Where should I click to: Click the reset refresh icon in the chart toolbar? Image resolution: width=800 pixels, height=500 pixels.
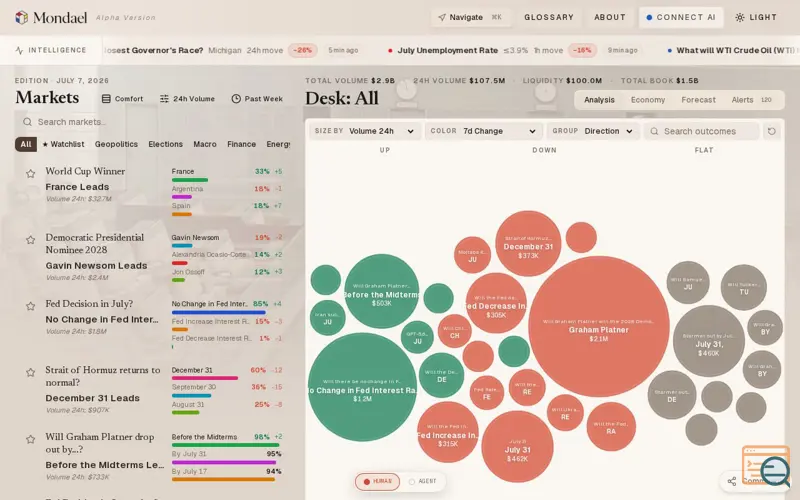(x=771, y=131)
